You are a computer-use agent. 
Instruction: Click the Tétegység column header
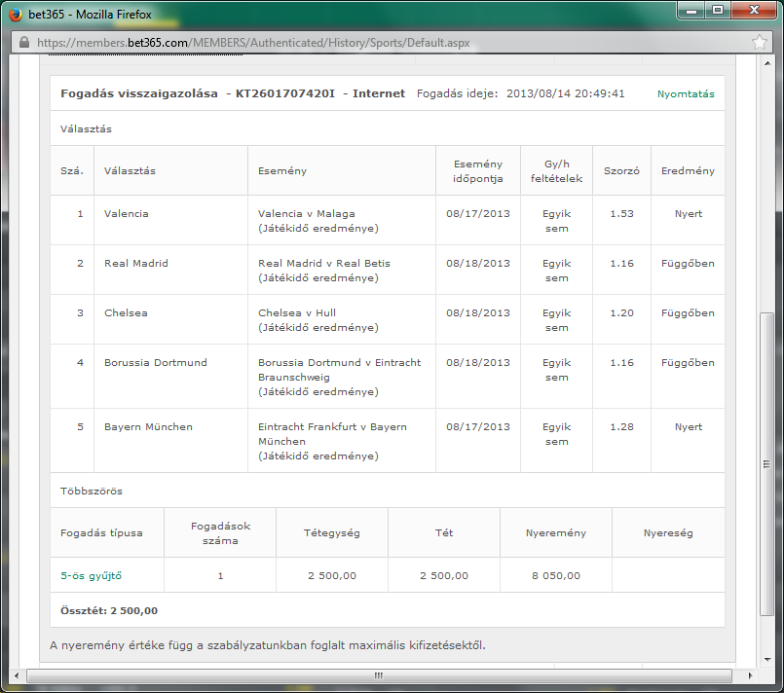pos(332,533)
